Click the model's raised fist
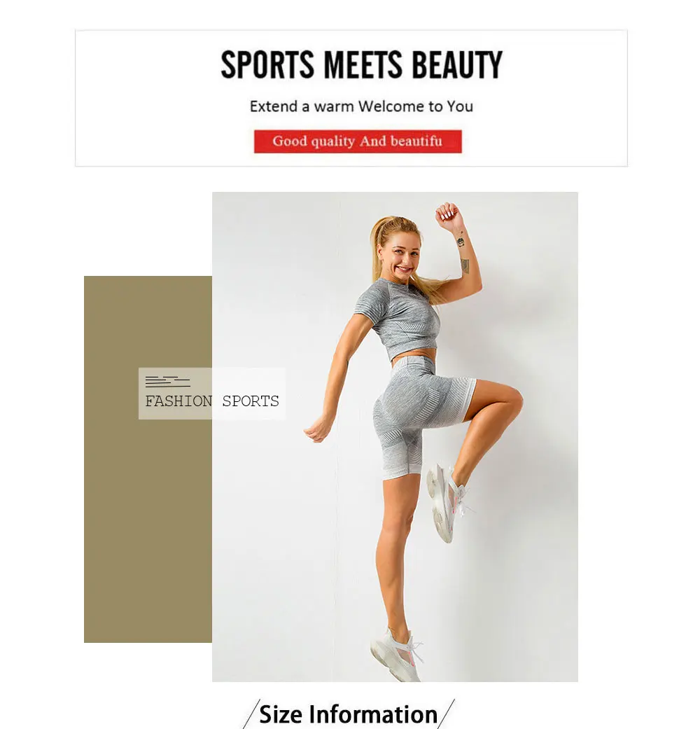This screenshot has height=729, width=700. point(449,213)
